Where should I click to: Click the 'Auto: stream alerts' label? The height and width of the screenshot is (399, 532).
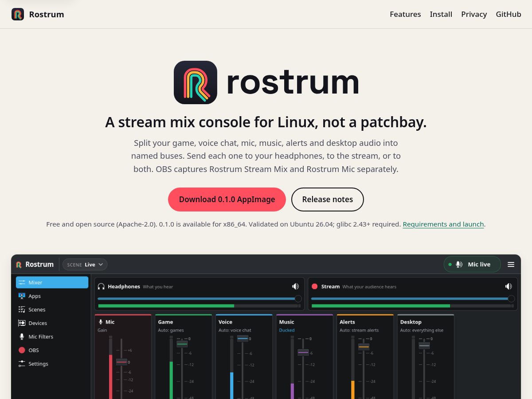[359, 330]
